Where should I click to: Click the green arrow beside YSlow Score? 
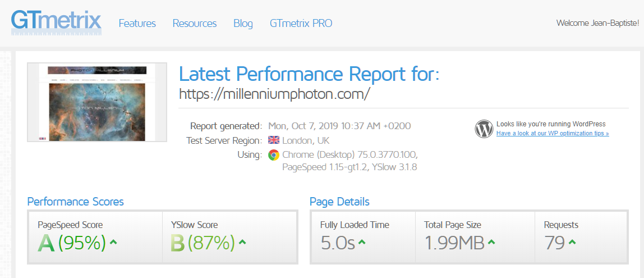pyautogui.click(x=242, y=242)
